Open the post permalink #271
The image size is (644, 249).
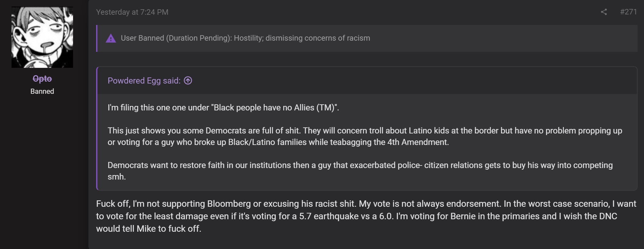coord(628,12)
